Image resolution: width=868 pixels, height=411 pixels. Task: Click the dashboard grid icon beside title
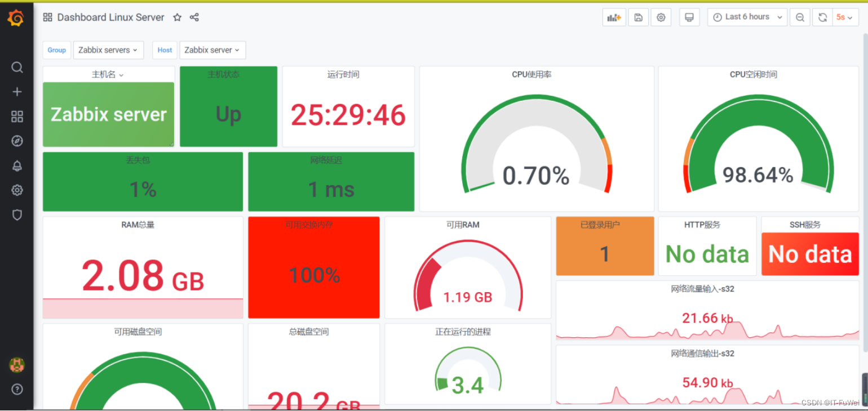pos(48,17)
